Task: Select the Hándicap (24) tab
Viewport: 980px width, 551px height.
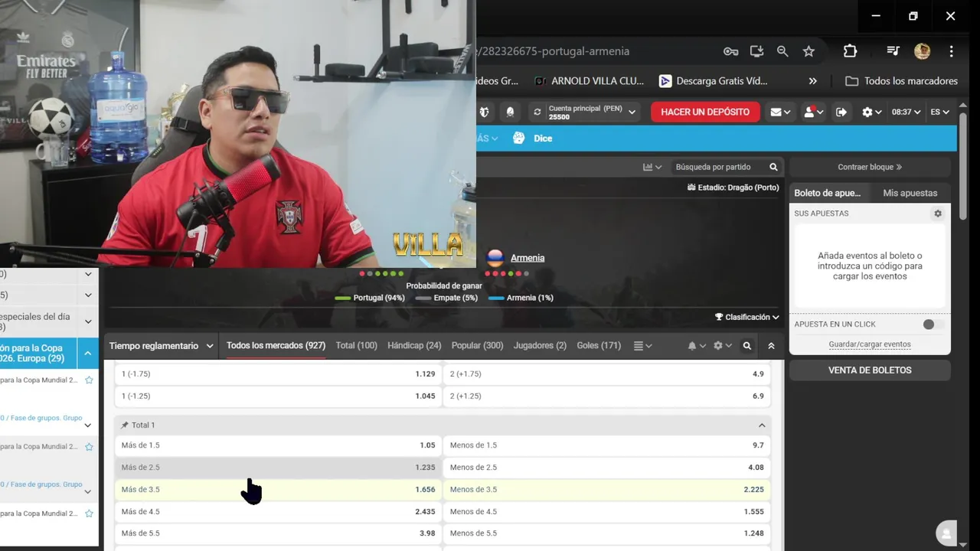Action: [414, 346]
